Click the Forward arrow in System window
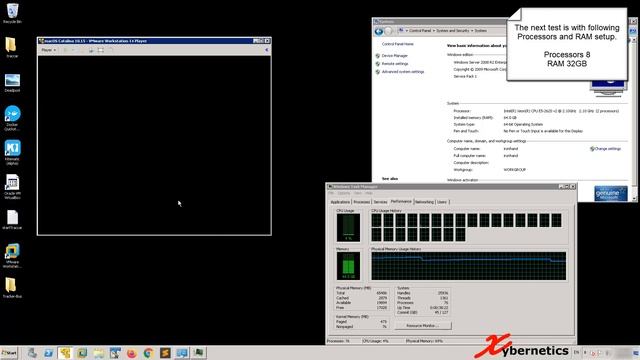 [x=388, y=31]
